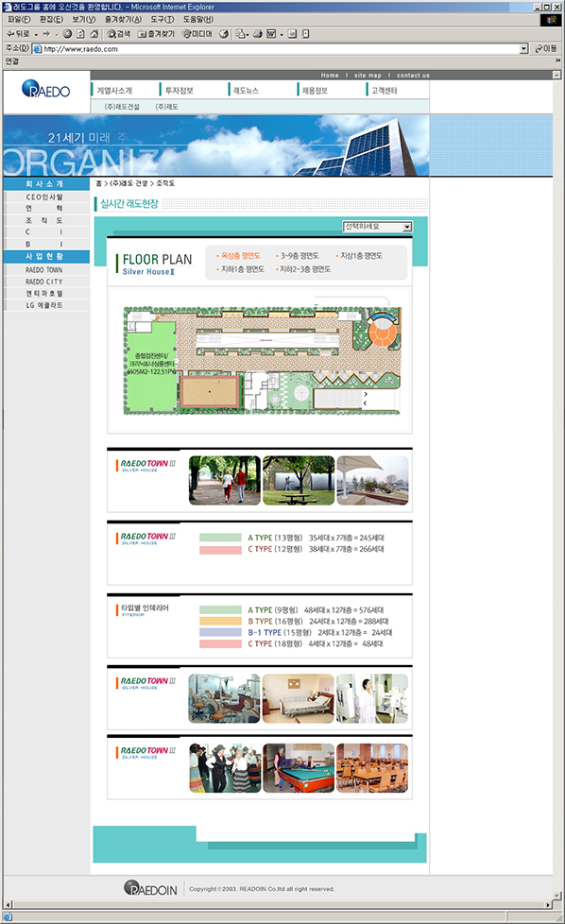Click the Discuss toolbar icon
The width and height of the screenshot is (565, 924).
pyautogui.click(x=292, y=34)
